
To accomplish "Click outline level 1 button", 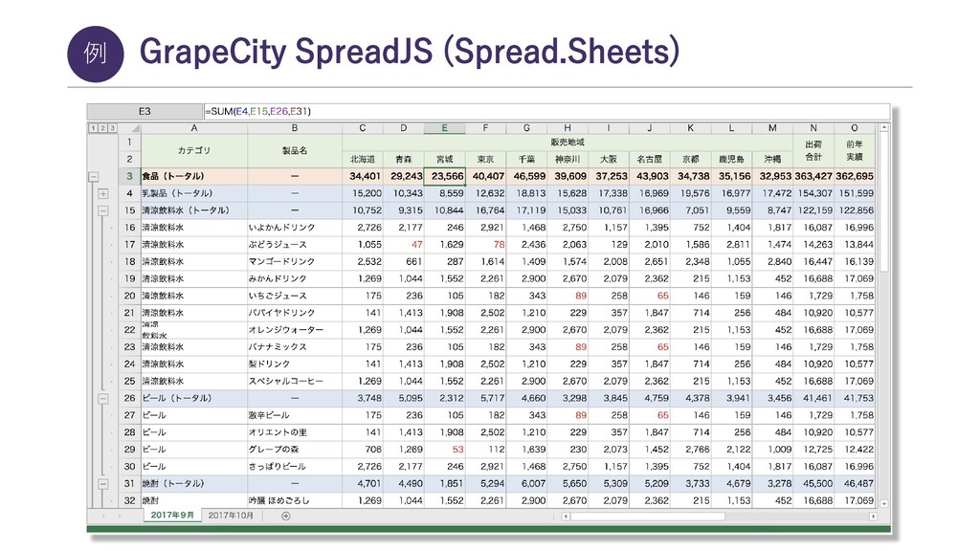I will (x=93, y=128).
